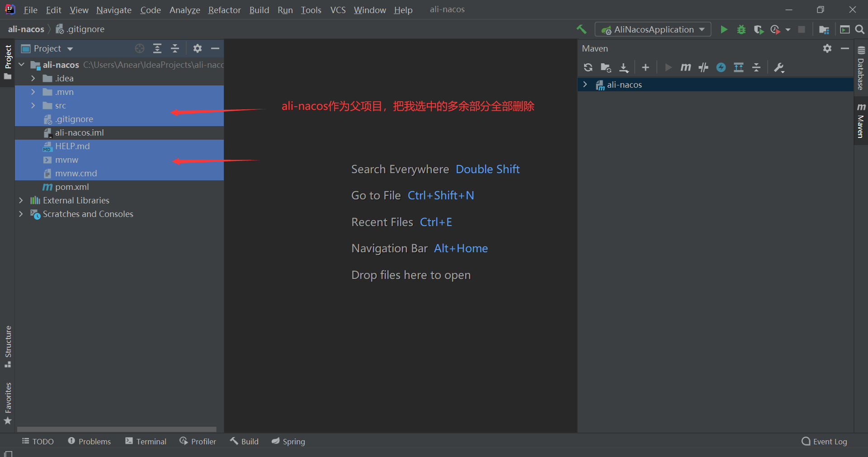This screenshot has width=868, height=457.
Task: Click Search Everywhere magnifier icon
Action: 860,29
